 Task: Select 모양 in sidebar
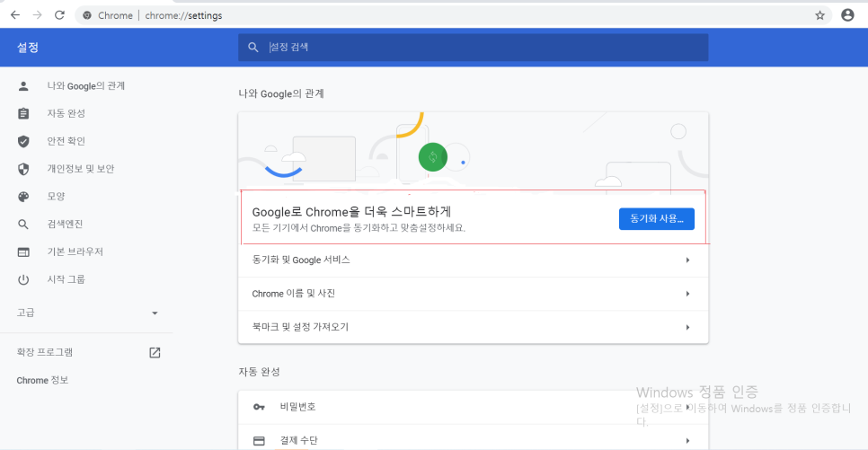click(x=56, y=197)
